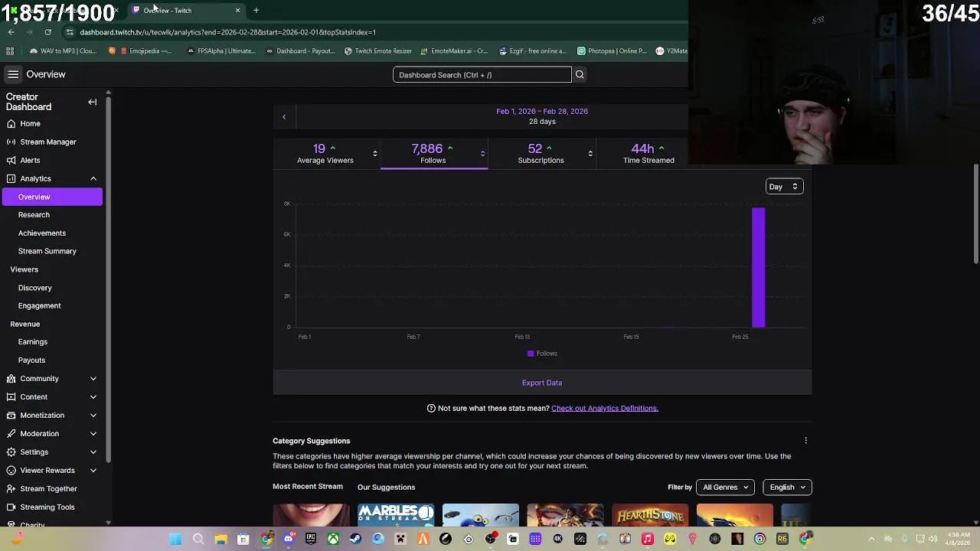Open Discovery under Viewers
The width and height of the screenshot is (980, 551).
coord(35,288)
